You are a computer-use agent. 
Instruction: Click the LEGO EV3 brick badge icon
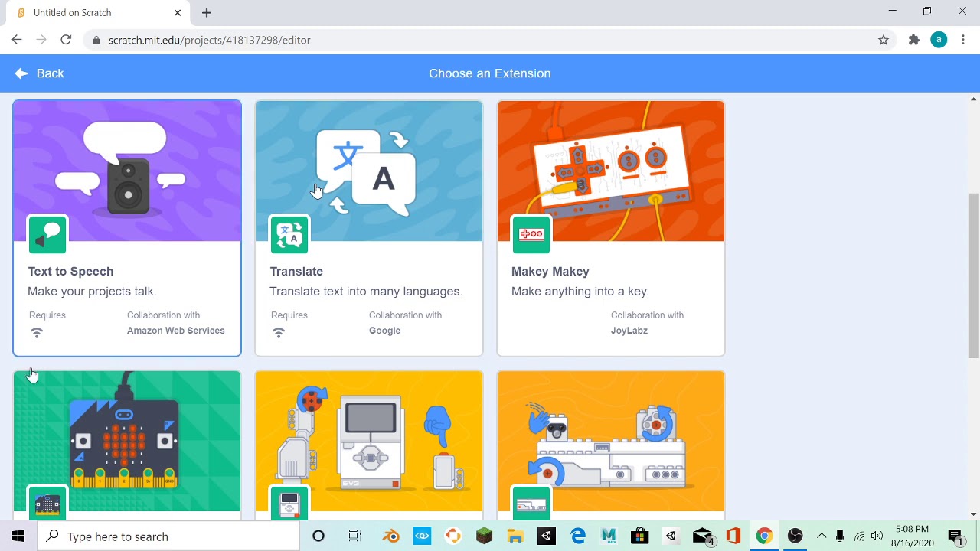click(x=289, y=503)
